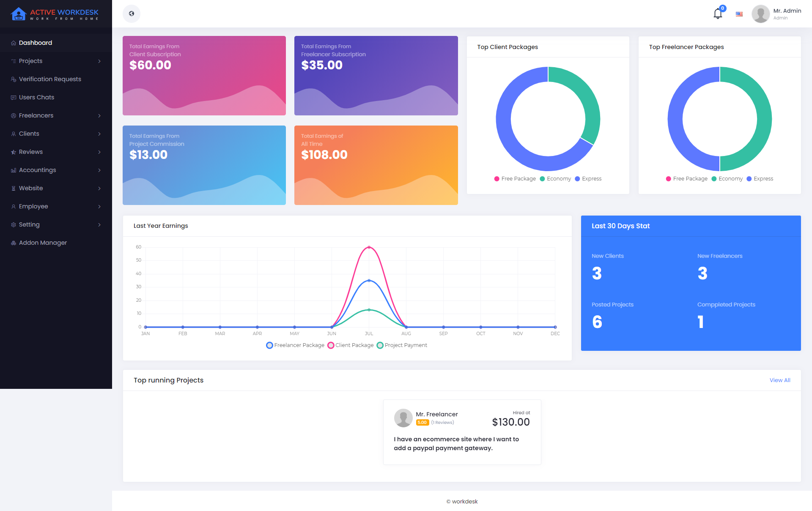Click the View All link

pos(779,380)
